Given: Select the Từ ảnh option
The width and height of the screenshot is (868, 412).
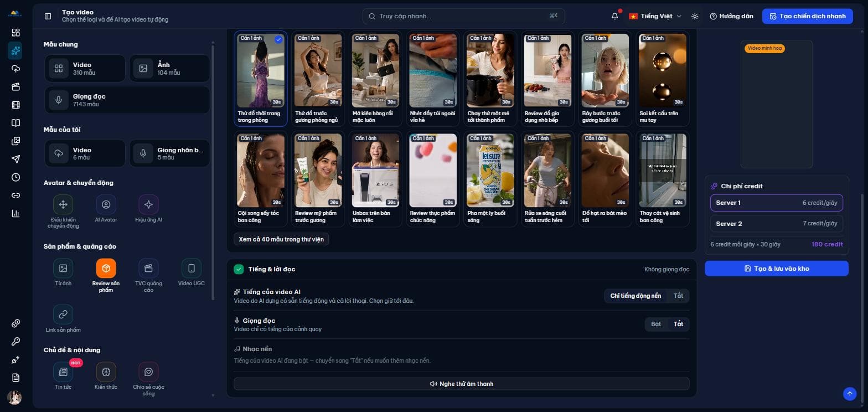Looking at the screenshot, I should coord(63,272).
